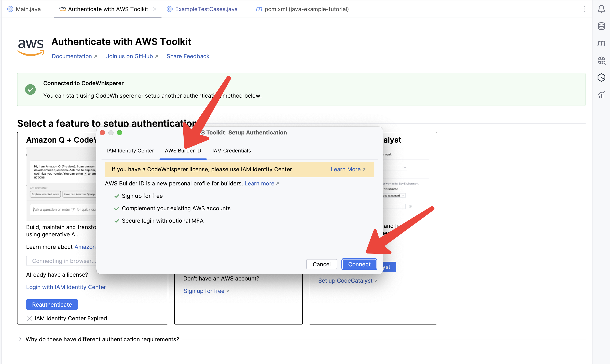This screenshot has height=364, width=610.
Task: Click the Connect button
Action: (x=359, y=264)
